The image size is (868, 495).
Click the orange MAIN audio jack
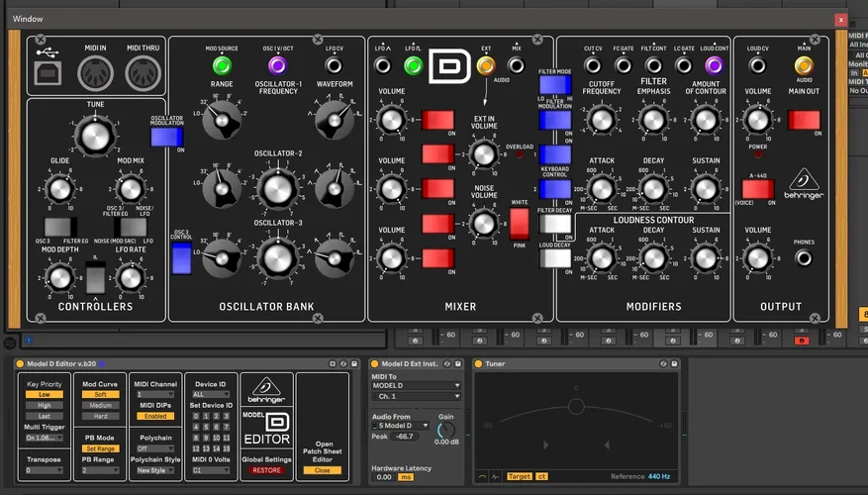804,65
